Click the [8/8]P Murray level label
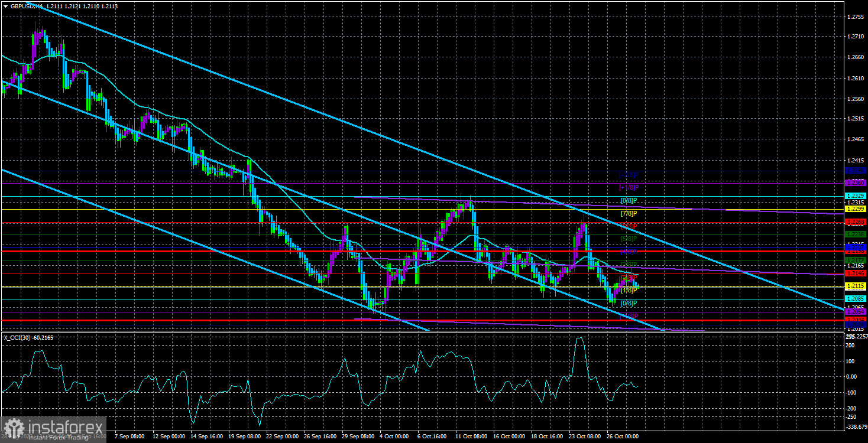 coord(629,200)
